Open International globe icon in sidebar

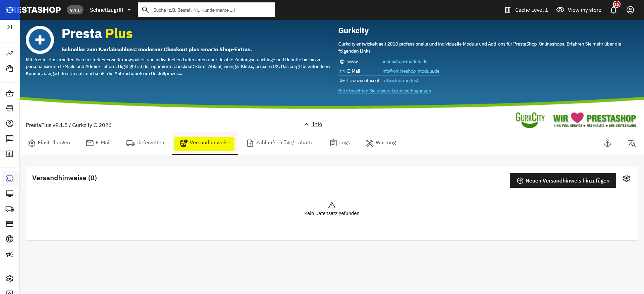pyautogui.click(x=10, y=239)
